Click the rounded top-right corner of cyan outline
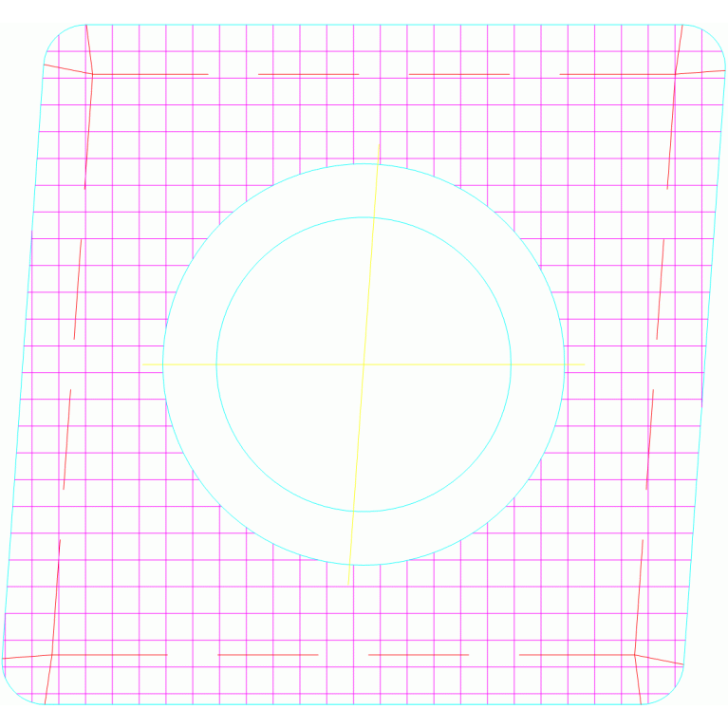The height and width of the screenshot is (728, 728). pos(715,40)
